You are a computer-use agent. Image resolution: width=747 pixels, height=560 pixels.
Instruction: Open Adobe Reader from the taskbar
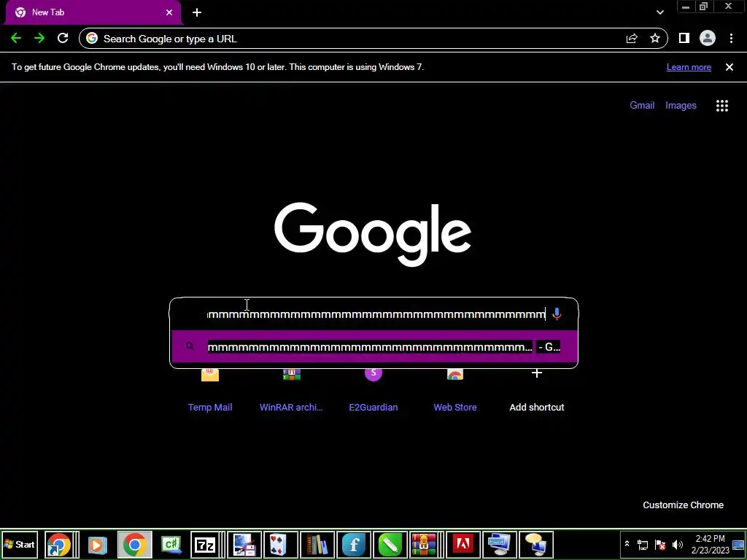pos(462,545)
